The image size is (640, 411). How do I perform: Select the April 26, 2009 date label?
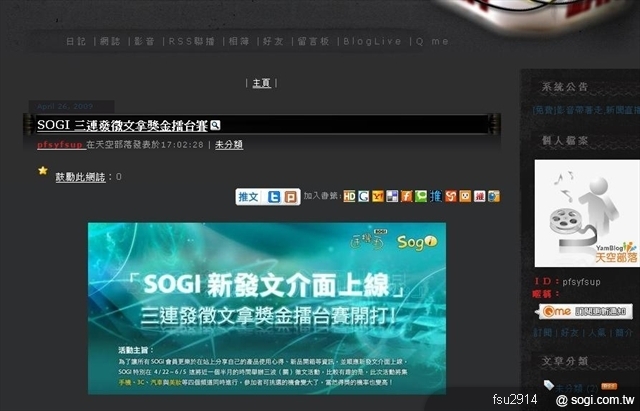65,107
